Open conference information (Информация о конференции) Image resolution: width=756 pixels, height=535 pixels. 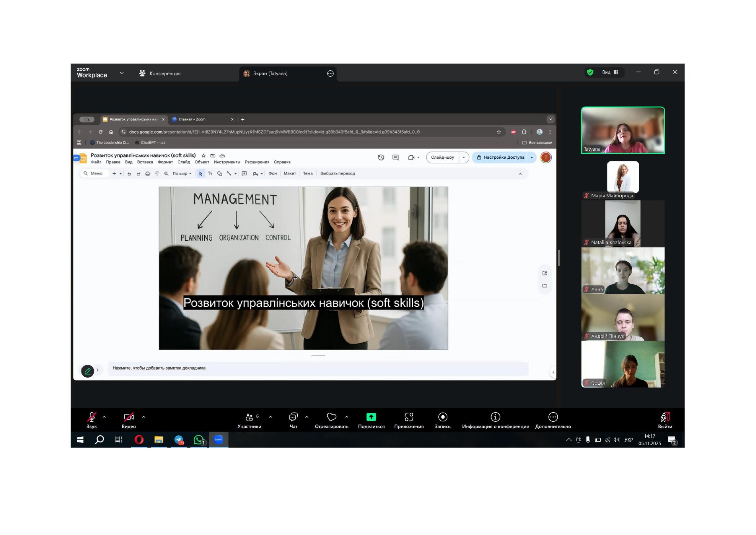click(x=495, y=417)
